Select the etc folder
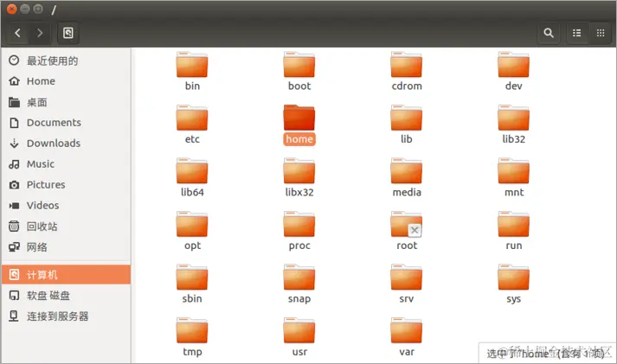 [x=192, y=125]
